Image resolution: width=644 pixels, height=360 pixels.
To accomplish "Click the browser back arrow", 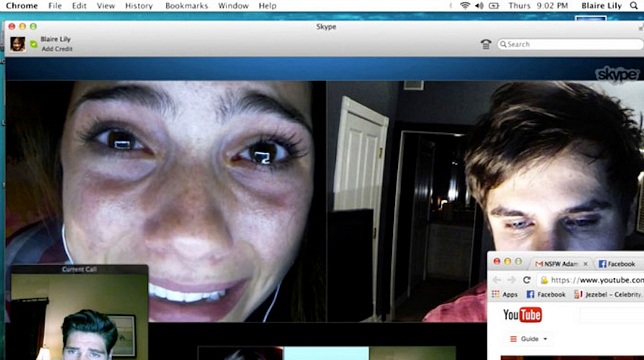I will [497, 280].
